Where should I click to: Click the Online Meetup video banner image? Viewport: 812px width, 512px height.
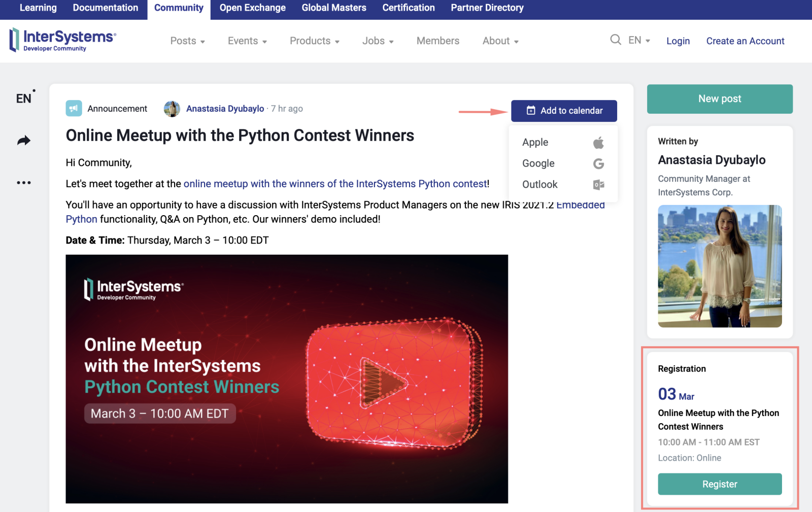[287, 379]
